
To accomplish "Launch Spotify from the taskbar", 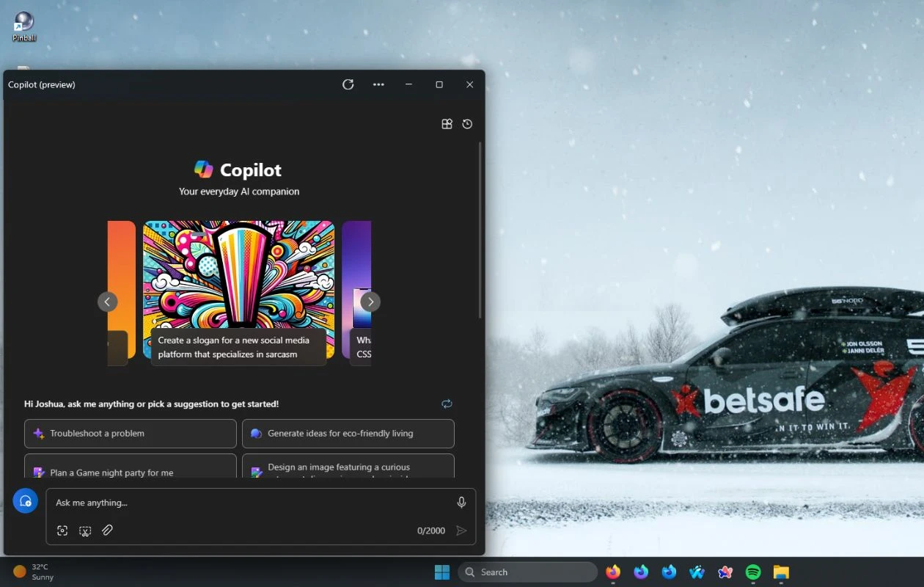I will 752,572.
